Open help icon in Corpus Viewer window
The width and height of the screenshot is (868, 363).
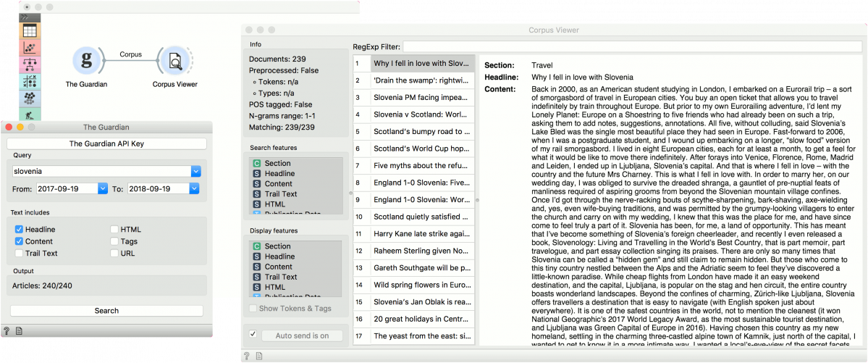point(247,355)
